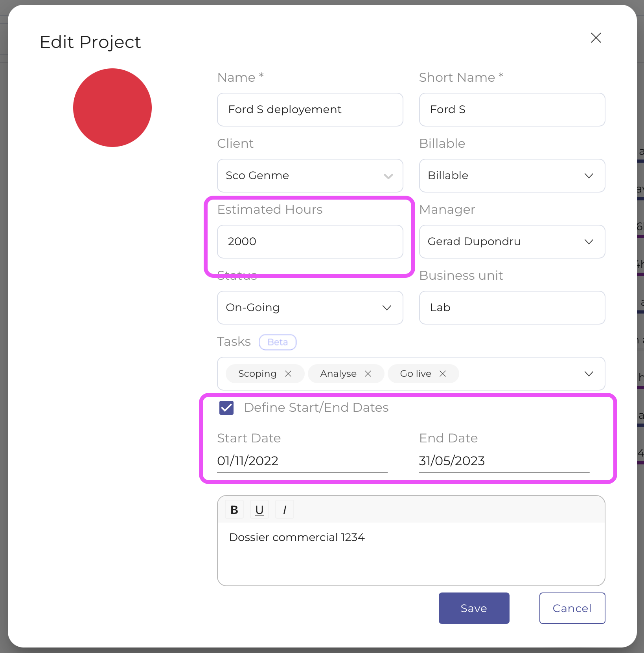This screenshot has width=644, height=653.
Task: Click the Save button
Action: click(x=473, y=608)
